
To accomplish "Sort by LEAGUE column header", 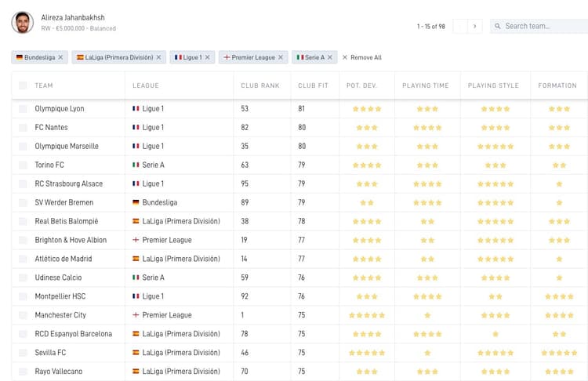I will (x=146, y=85).
